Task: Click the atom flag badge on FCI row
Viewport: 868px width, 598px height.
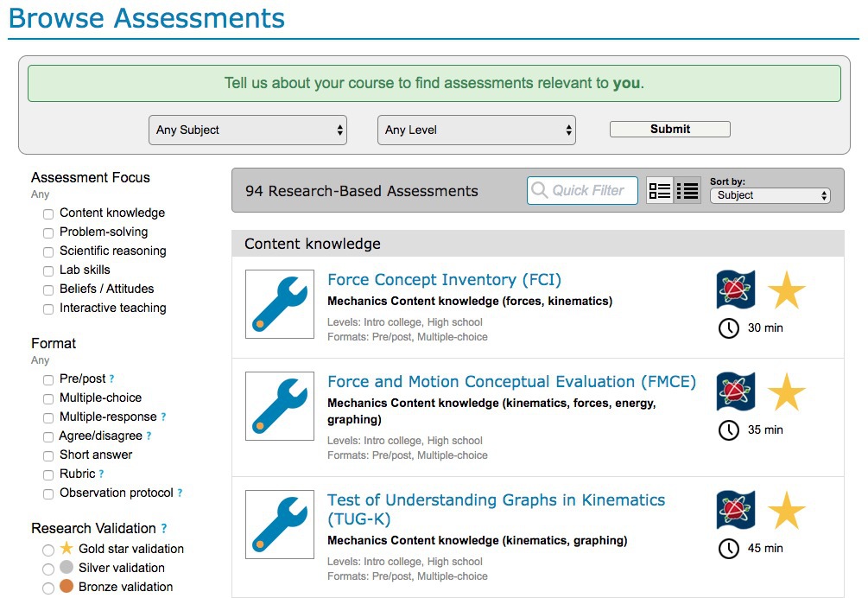Action: (736, 289)
